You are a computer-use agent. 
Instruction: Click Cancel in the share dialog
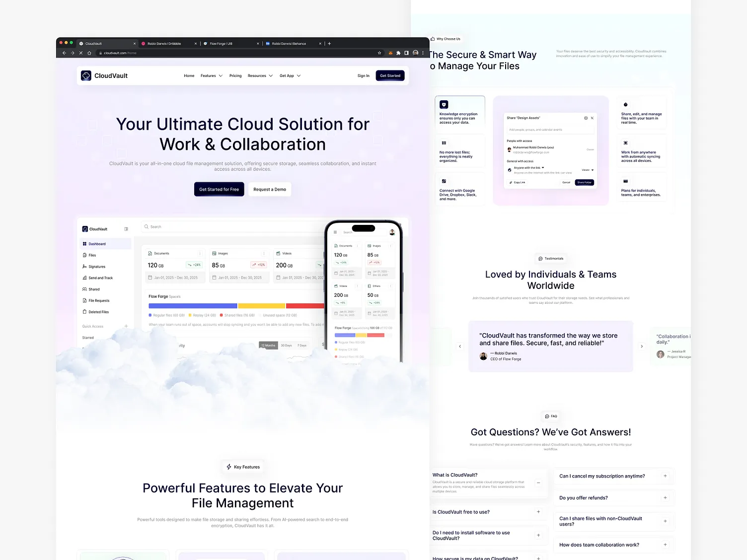(566, 182)
